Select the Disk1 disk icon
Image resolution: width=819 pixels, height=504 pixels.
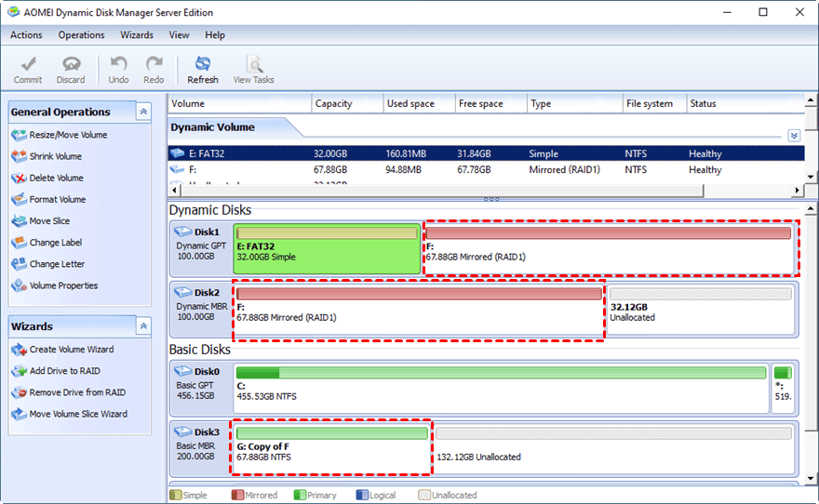tap(182, 232)
